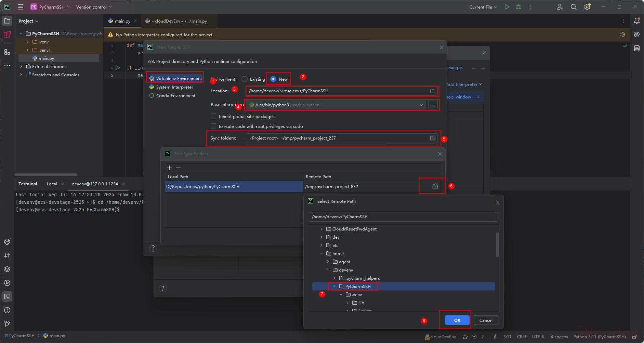Click the remote tree vertical scrollbar

(497, 245)
